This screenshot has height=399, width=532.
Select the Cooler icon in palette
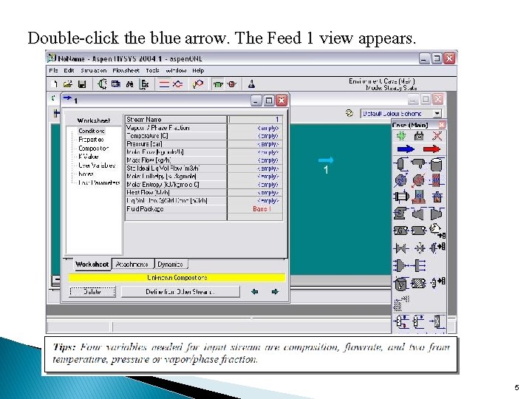pos(400,180)
